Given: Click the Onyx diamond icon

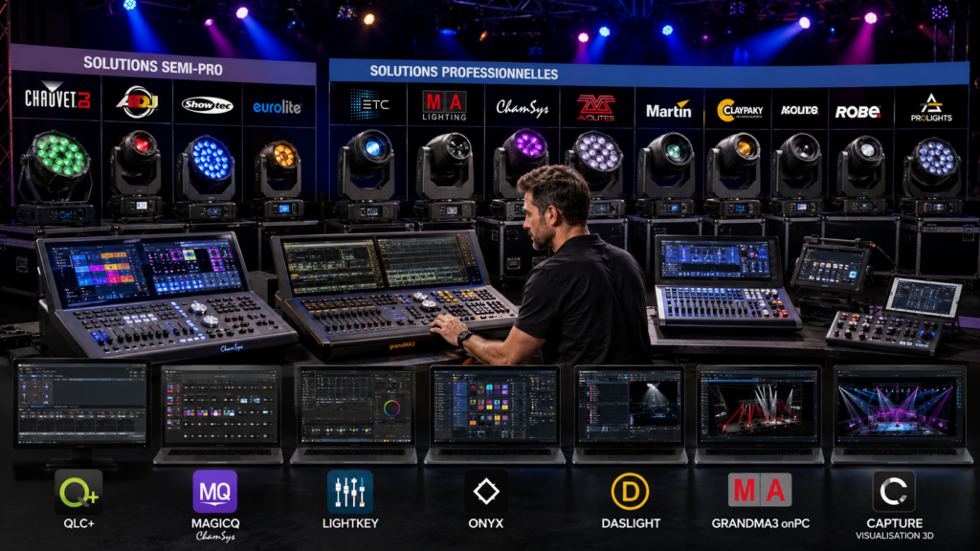Looking at the screenshot, I should tap(486, 492).
